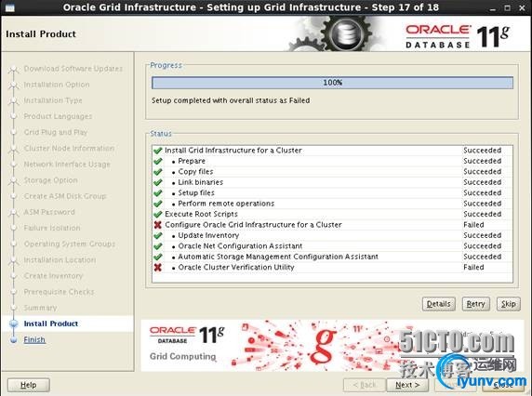Screen dimensions: 532x396
Task: Select 'Install Grid Infrastructure for a Cluster' row text
Action: [233, 151]
